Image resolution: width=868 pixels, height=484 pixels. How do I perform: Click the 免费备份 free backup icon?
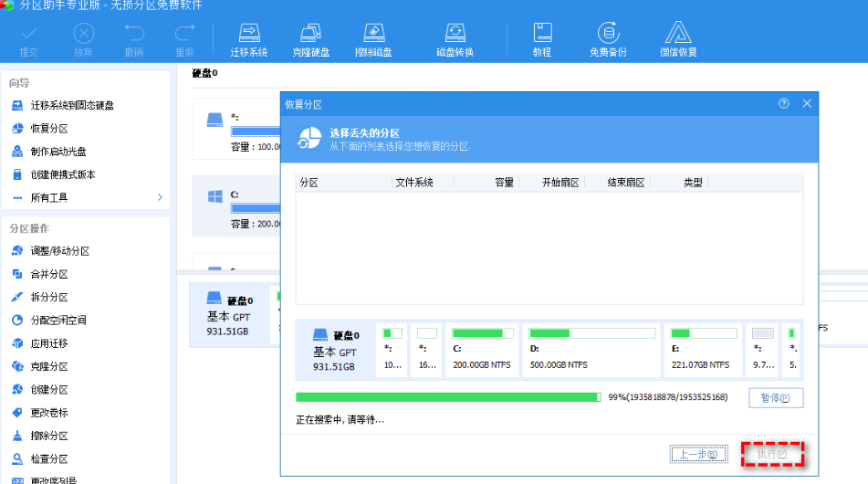[x=608, y=39]
